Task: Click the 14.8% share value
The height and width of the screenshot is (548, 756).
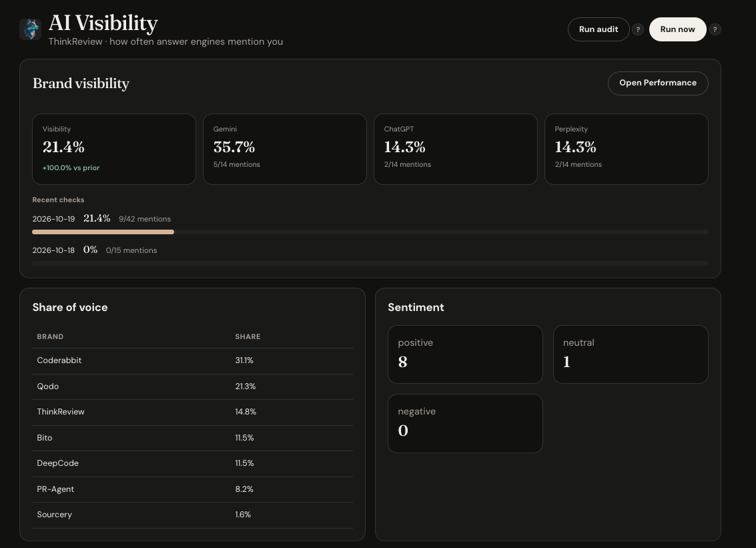Action: point(246,412)
